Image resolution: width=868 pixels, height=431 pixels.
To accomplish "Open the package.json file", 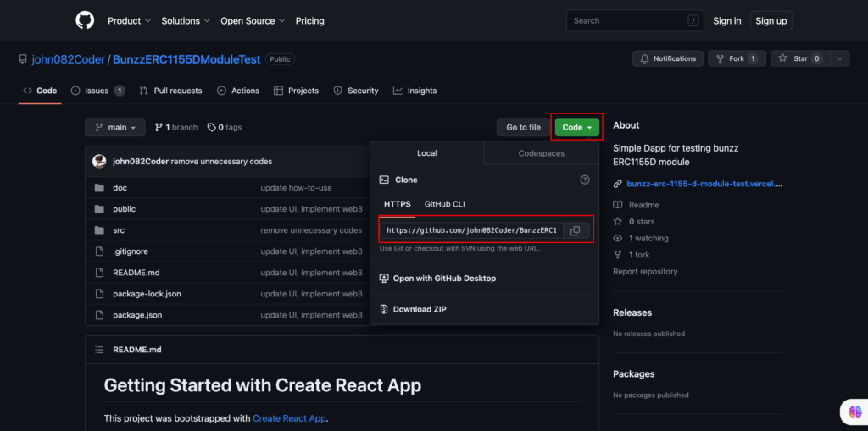I will click(x=137, y=315).
